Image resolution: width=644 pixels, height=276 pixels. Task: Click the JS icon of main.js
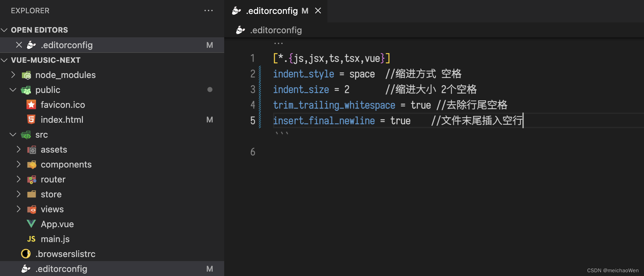(x=31, y=239)
